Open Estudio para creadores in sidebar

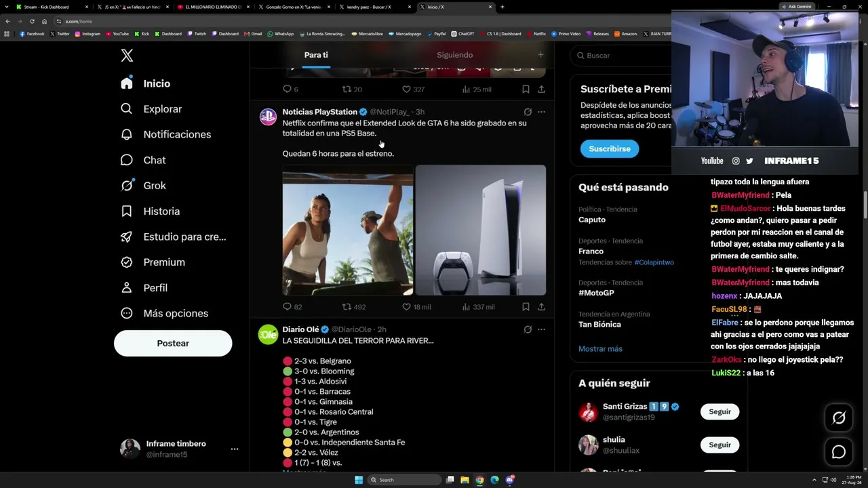point(173,237)
